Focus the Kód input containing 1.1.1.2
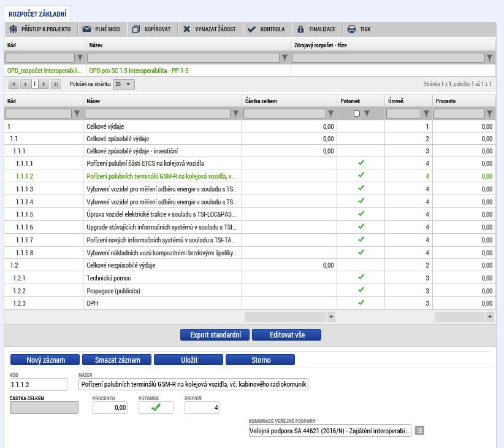Screen dimensions: 504x448 click(39, 385)
